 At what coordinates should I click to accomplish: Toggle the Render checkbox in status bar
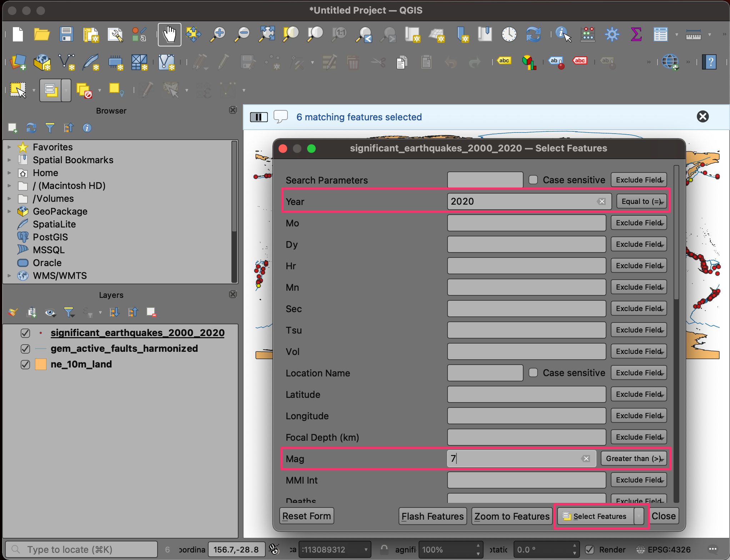[590, 549]
